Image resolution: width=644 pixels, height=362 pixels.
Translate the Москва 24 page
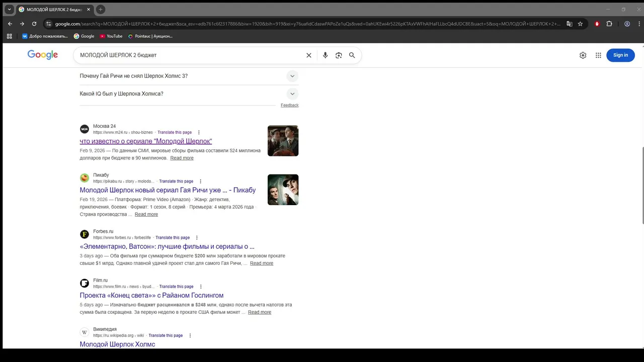click(175, 132)
